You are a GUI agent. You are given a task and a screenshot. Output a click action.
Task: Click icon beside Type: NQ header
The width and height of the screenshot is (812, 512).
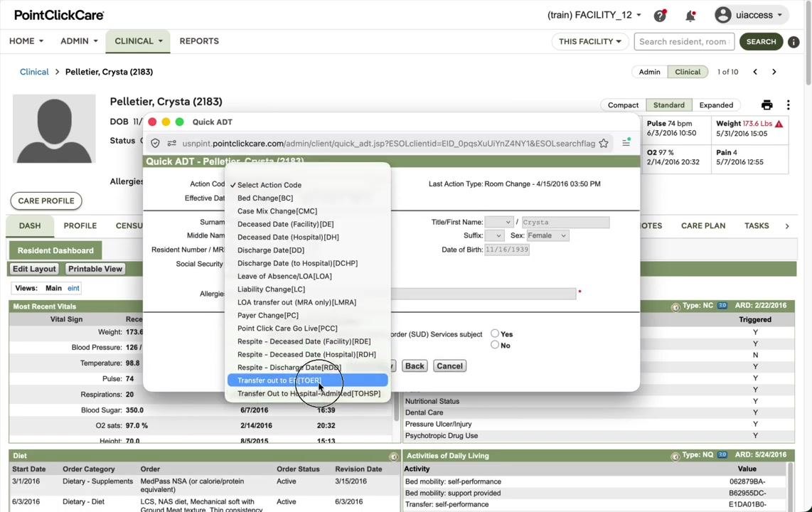point(675,457)
